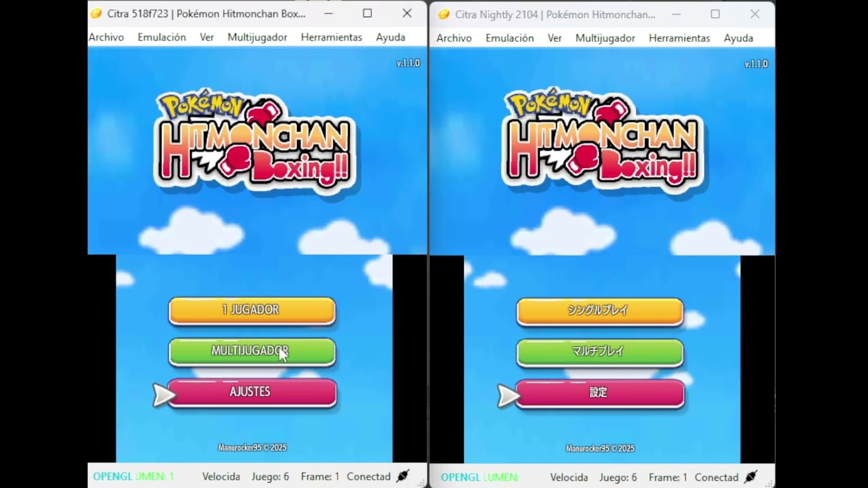Click 'Velocida' in left status bar
This screenshot has width=868, height=488.
tap(221, 476)
